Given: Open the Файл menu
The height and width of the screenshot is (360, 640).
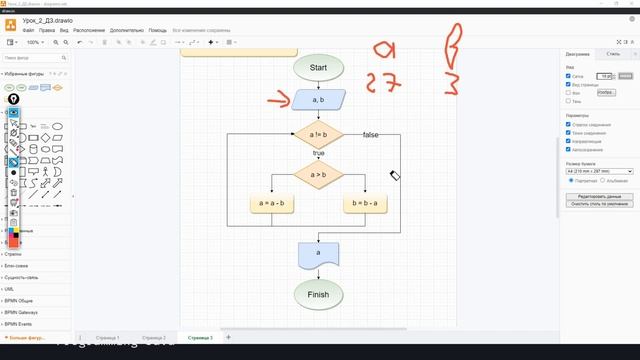Looking at the screenshot, I should click(28, 30).
